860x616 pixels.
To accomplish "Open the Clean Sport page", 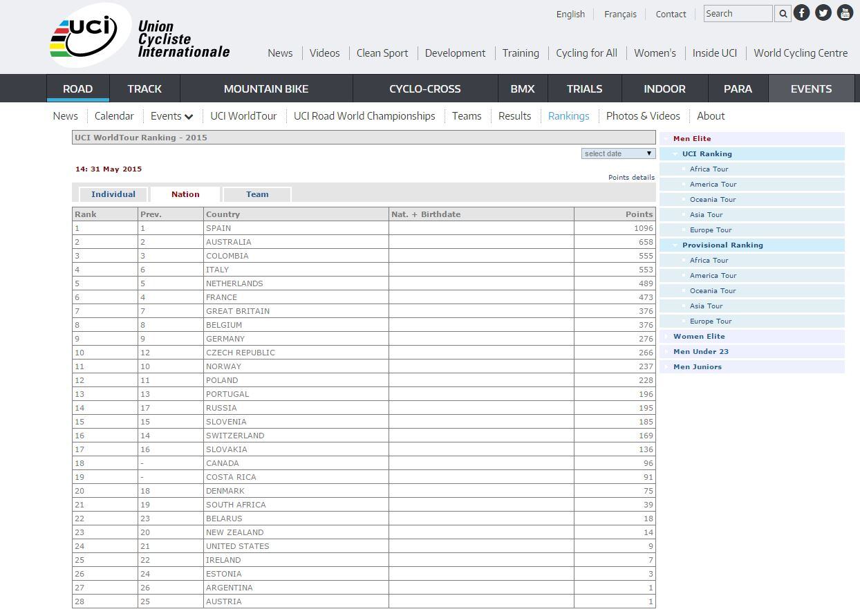I will click(x=382, y=53).
